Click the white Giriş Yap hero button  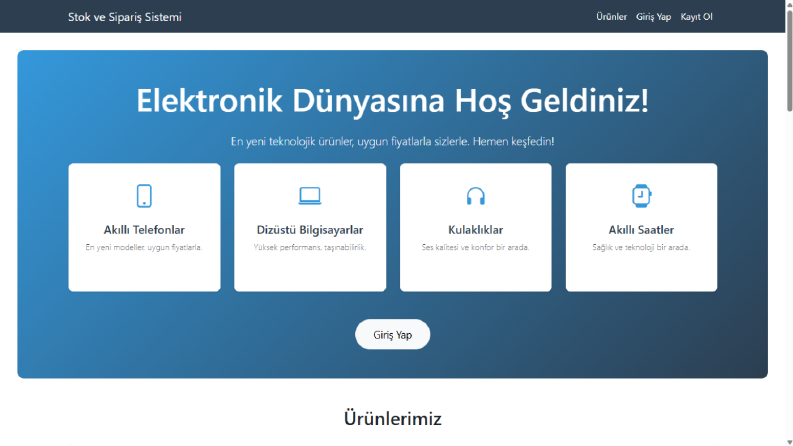(x=392, y=334)
